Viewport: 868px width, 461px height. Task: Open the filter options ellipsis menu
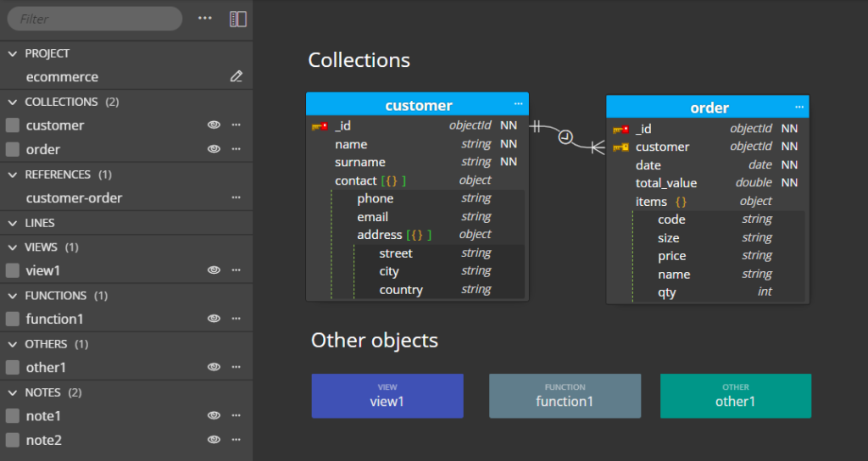point(205,19)
